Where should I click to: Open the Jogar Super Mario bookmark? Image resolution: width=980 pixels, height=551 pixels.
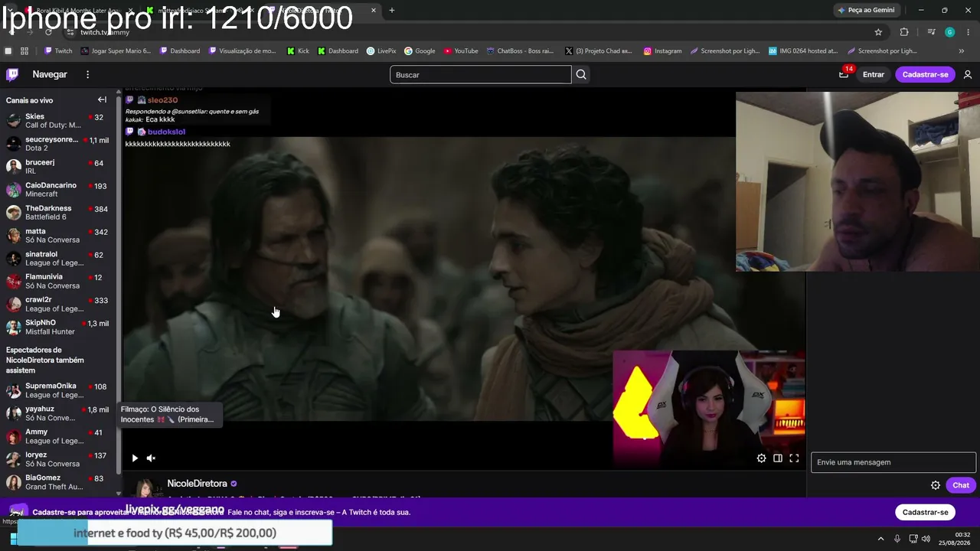click(x=116, y=51)
